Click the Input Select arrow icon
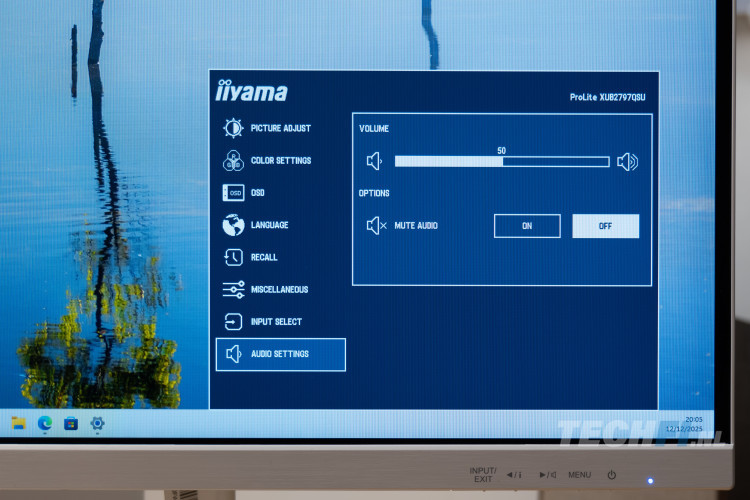The height and width of the screenshot is (500, 750). tap(233, 322)
